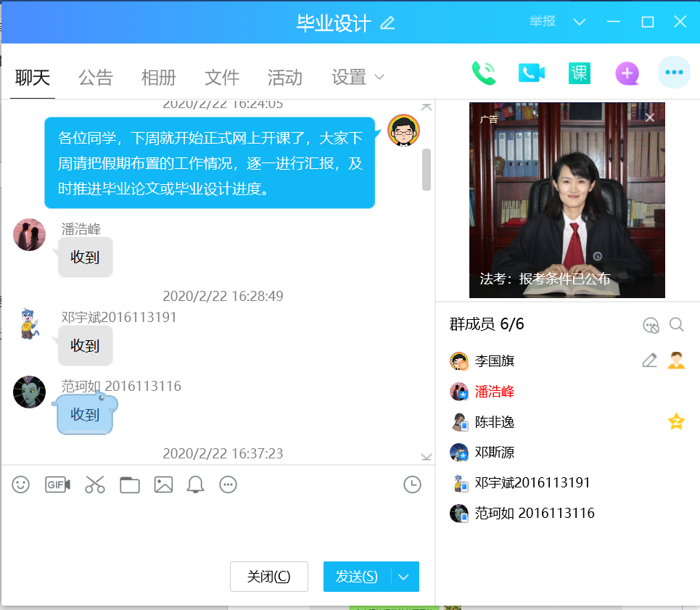The width and height of the screenshot is (700, 610).
Task: Click the purple plus invite icon
Action: [x=627, y=73]
